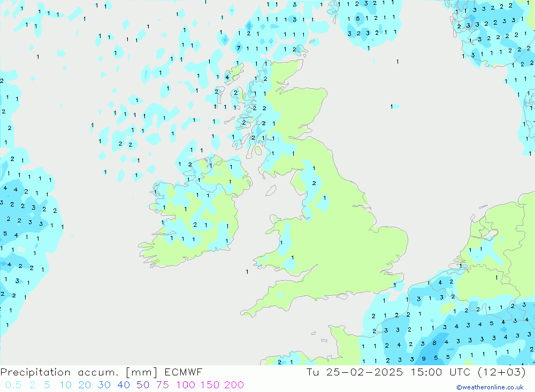Screen dimensions: 535x392
Task: Click the 'Precipitation accum. [mm] ECMWF' title
Action: coord(101,372)
